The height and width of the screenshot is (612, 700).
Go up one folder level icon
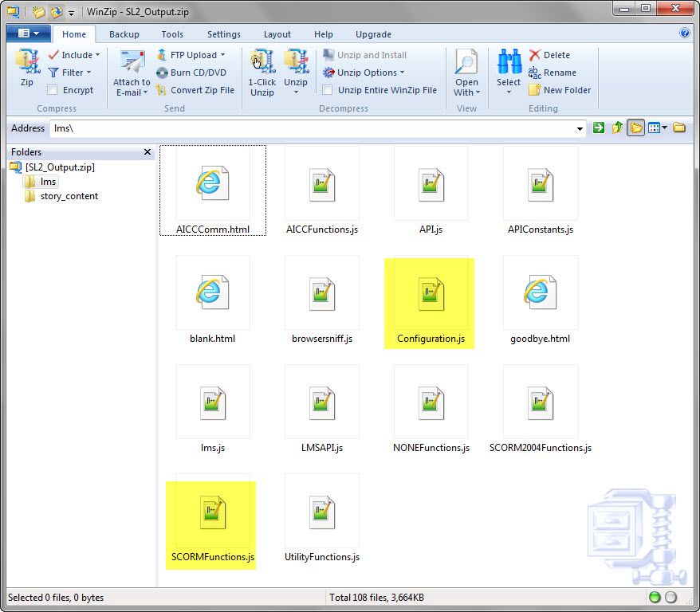point(617,128)
